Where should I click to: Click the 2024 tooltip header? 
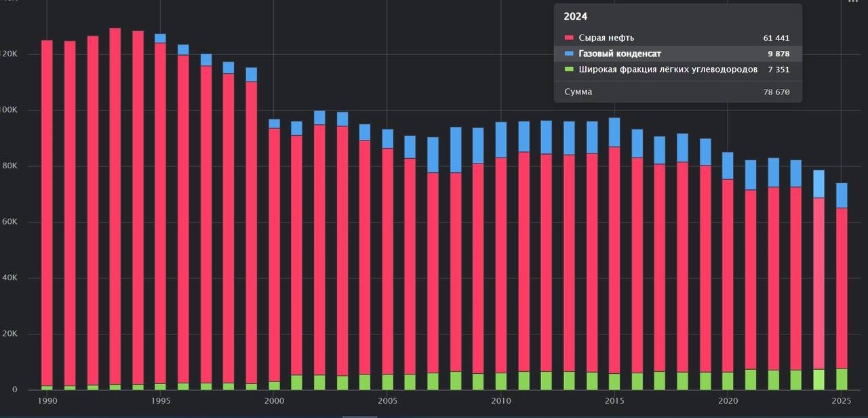click(x=576, y=17)
